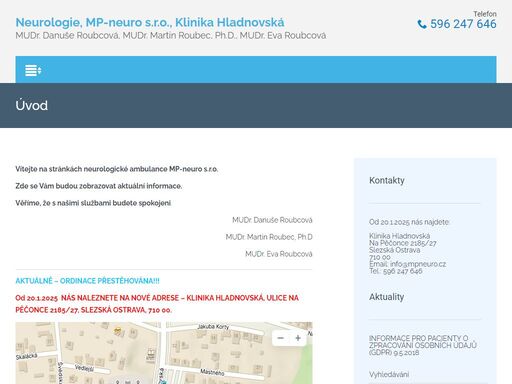This screenshot has width=512, height=384.
Task: Zoom in the map with plus
Action: pos(298,338)
